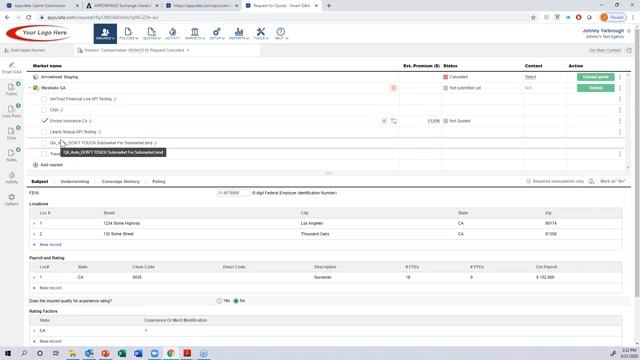This screenshot has height=360, width=640.
Task: Switch to the first Appulate browser tab
Action: [41, 6]
